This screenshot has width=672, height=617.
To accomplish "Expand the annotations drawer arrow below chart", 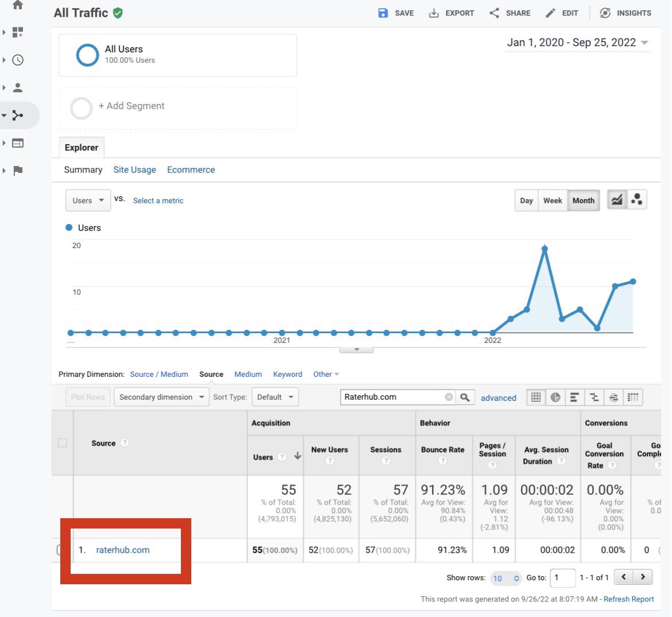I will coord(357,350).
